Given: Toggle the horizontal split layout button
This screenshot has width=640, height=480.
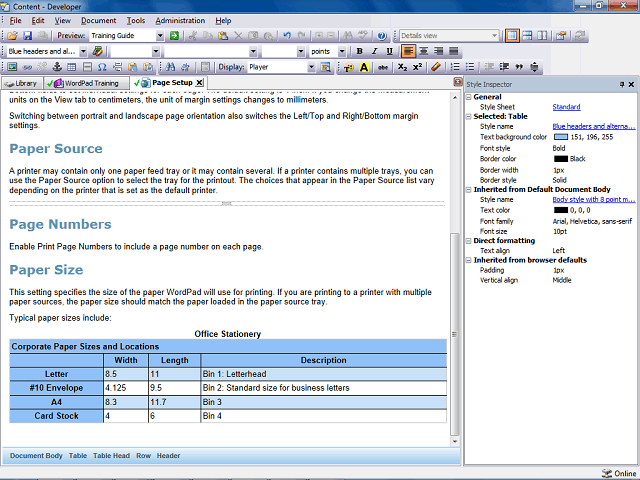Looking at the screenshot, I should coord(527,36).
